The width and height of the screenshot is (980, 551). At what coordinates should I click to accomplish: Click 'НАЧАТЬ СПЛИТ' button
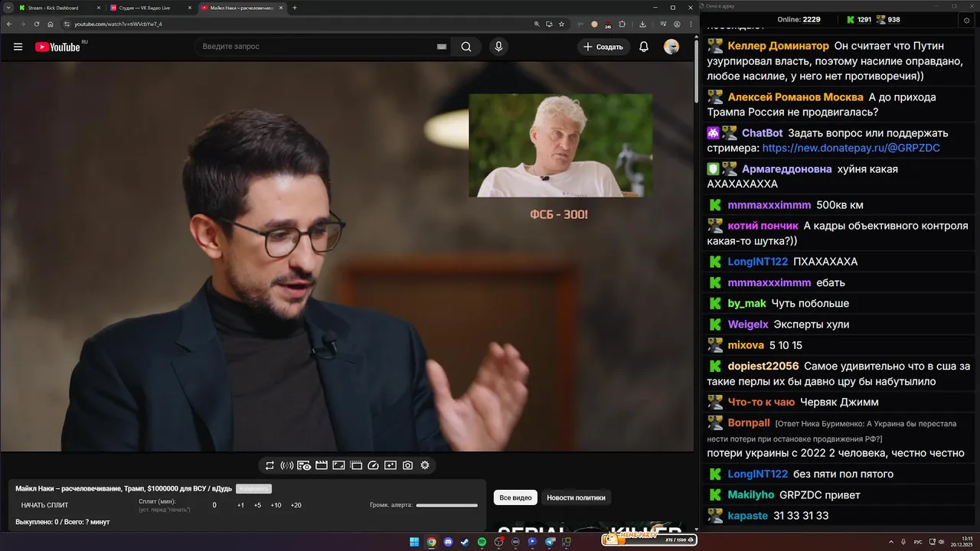(x=44, y=505)
